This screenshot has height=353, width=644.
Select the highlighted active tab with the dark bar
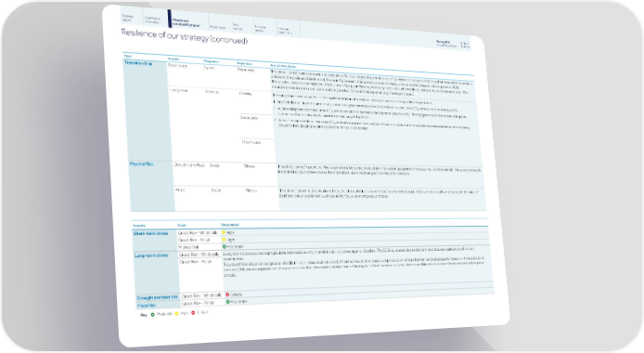(x=187, y=21)
